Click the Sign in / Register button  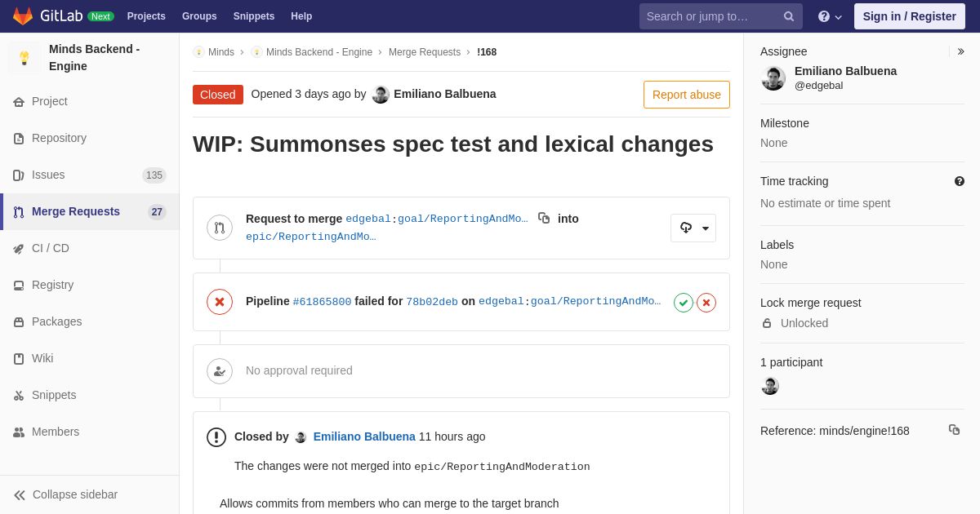909,16
